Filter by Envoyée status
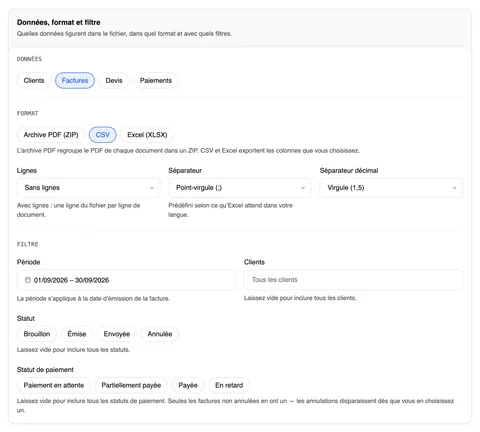Viewport: 480px width, 432px height. coord(117,334)
